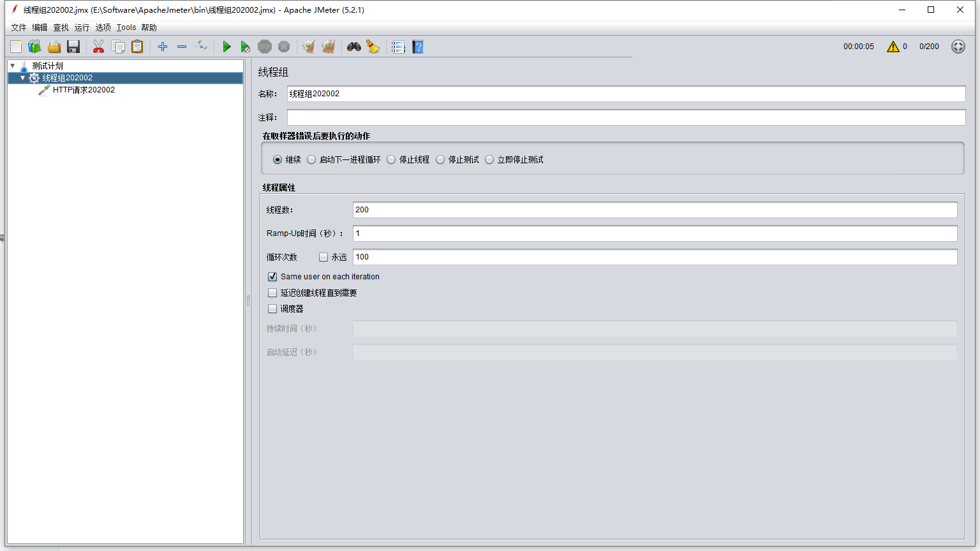This screenshot has height=551, width=980.
Task: Click the Shutdown threads icon
Action: point(284,47)
